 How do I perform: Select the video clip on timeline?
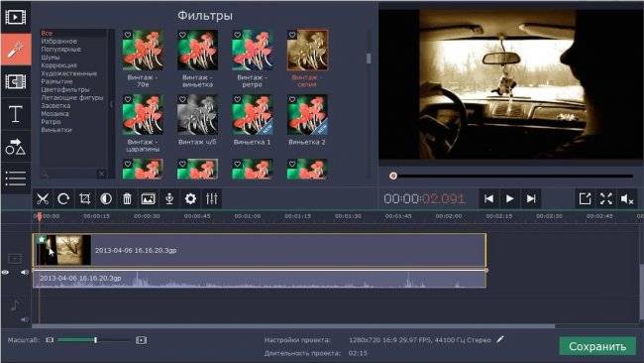(x=260, y=250)
